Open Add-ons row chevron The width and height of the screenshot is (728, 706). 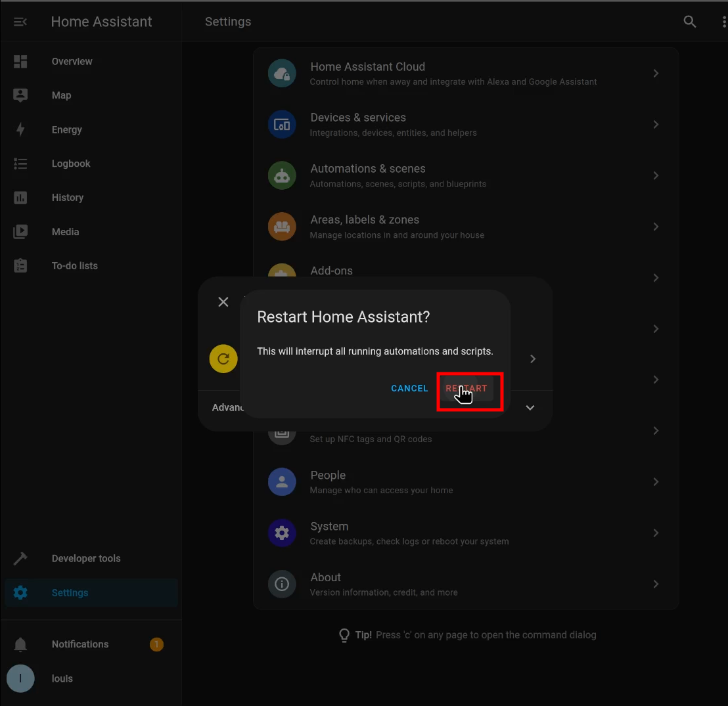coord(656,278)
